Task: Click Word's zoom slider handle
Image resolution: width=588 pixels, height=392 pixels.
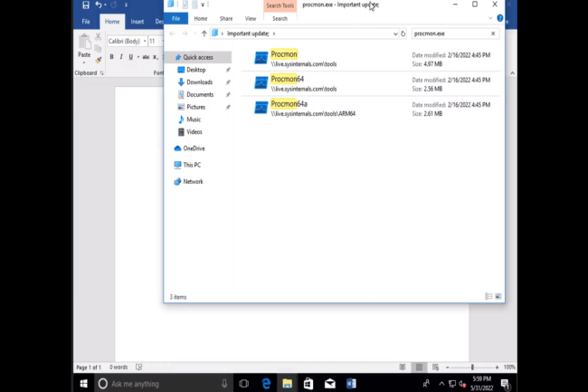Action: 472,368
